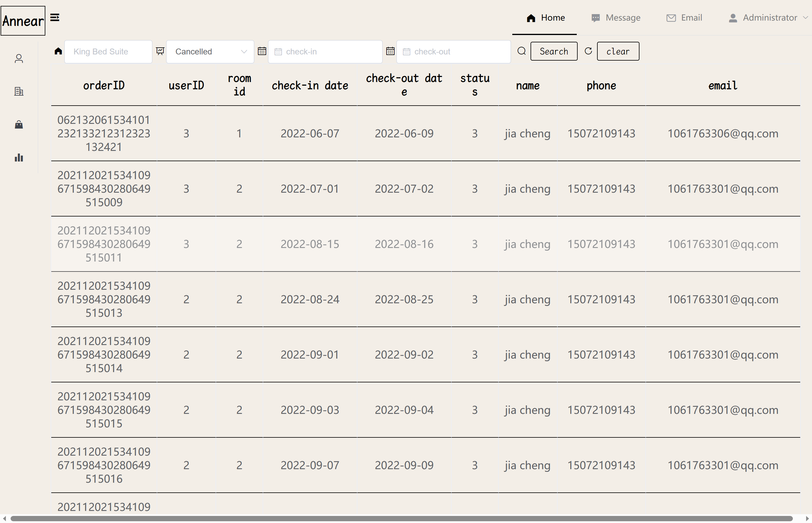Select order ID ending in 515015
Screen dimensions: 812x523
104,410
